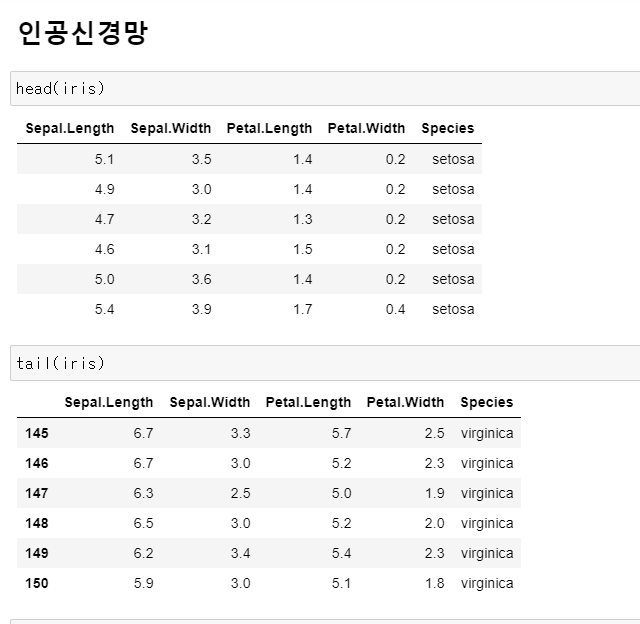Click Petal.Length header in head table
The height and width of the screenshot is (624, 640).
coord(269,128)
